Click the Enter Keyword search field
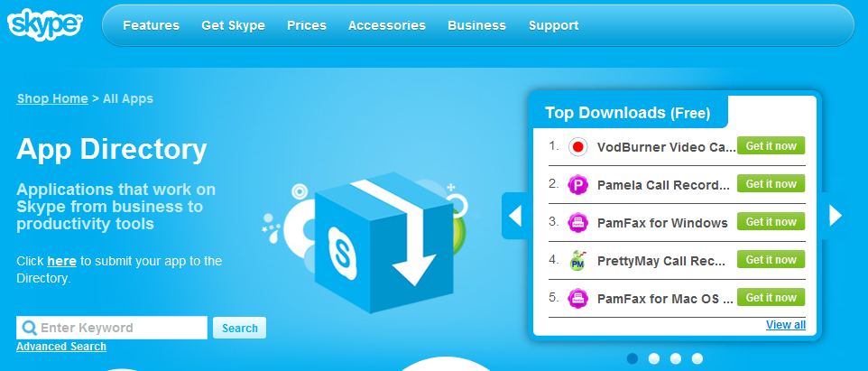Image resolution: width=868 pixels, height=371 pixels. click(x=112, y=328)
